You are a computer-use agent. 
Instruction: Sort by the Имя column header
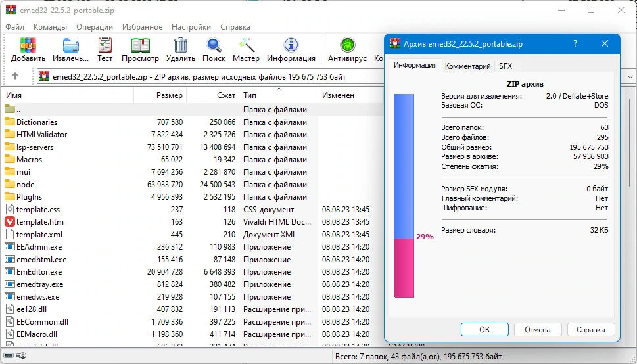pyautogui.click(x=68, y=95)
